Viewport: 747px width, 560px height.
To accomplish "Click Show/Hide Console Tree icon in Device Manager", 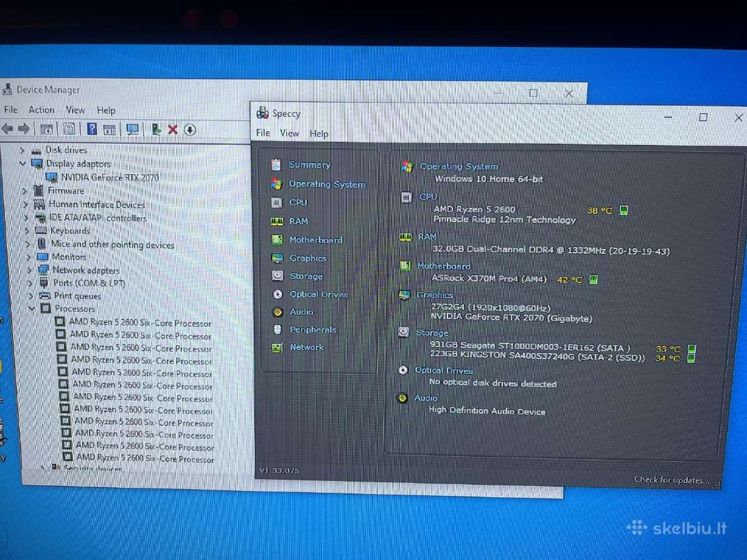I will click(46, 129).
